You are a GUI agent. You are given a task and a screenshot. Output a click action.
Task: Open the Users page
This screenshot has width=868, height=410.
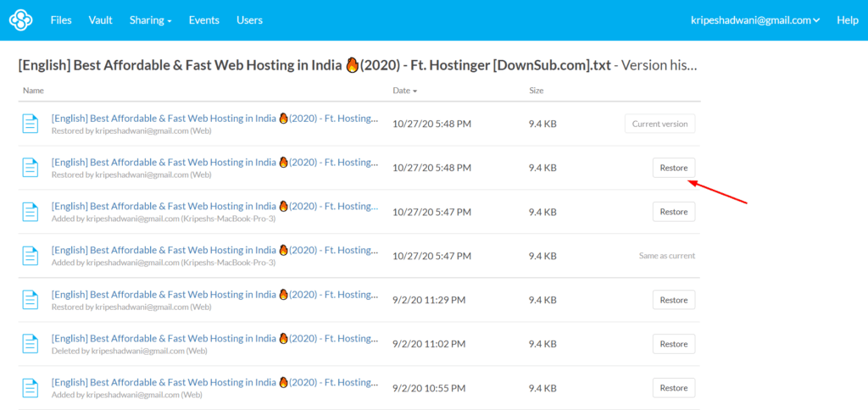249,19
